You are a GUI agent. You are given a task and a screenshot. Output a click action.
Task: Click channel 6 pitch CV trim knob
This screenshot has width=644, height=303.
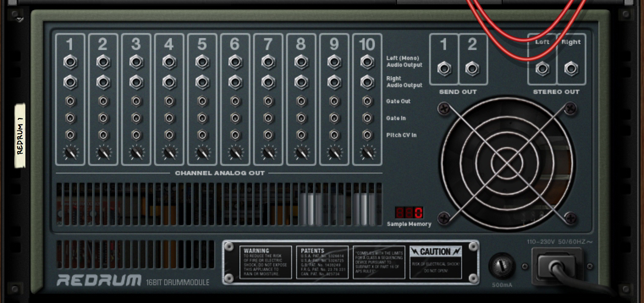point(235,152)
